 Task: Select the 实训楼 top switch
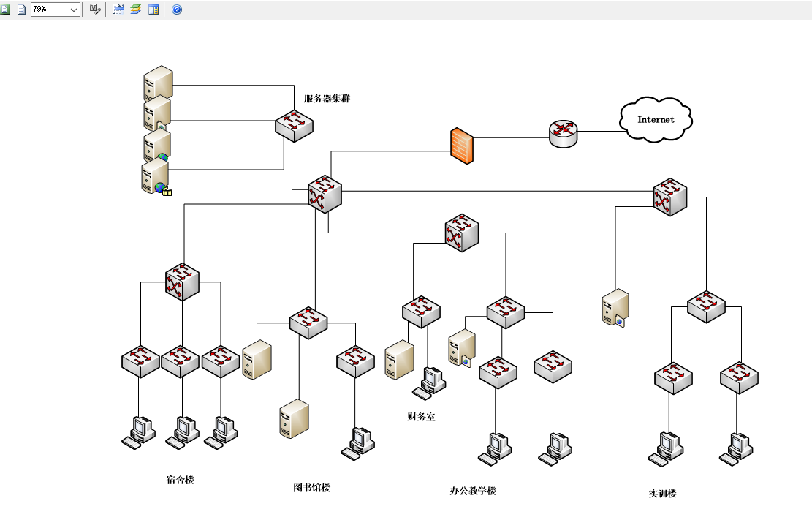click(x=706, y=306)
